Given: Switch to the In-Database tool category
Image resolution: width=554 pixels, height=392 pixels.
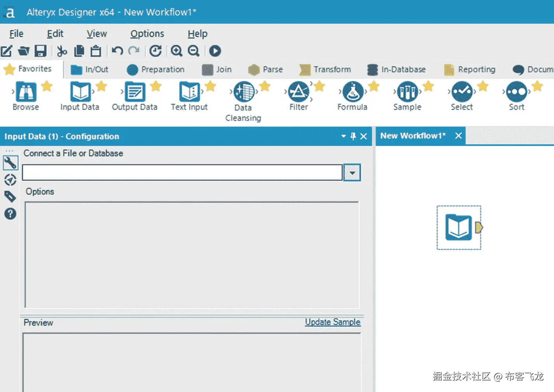Looking at the screenshot, I should click(x=397, y=70).
